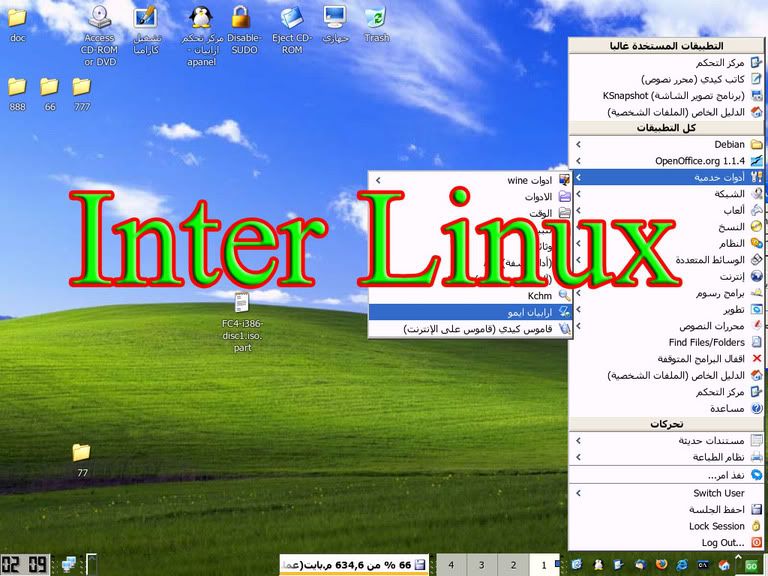Open نظام الطباعة printing system entry
Screen dimensions: 768x576
666,457
